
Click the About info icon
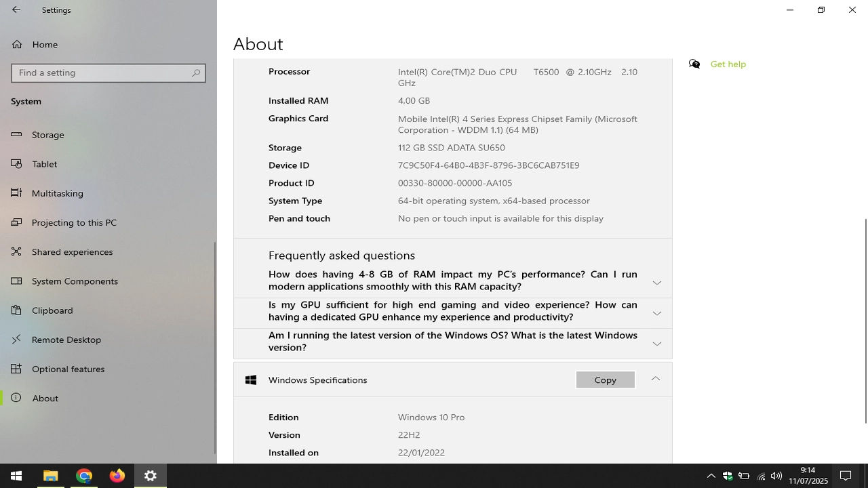tap(16, 398)
